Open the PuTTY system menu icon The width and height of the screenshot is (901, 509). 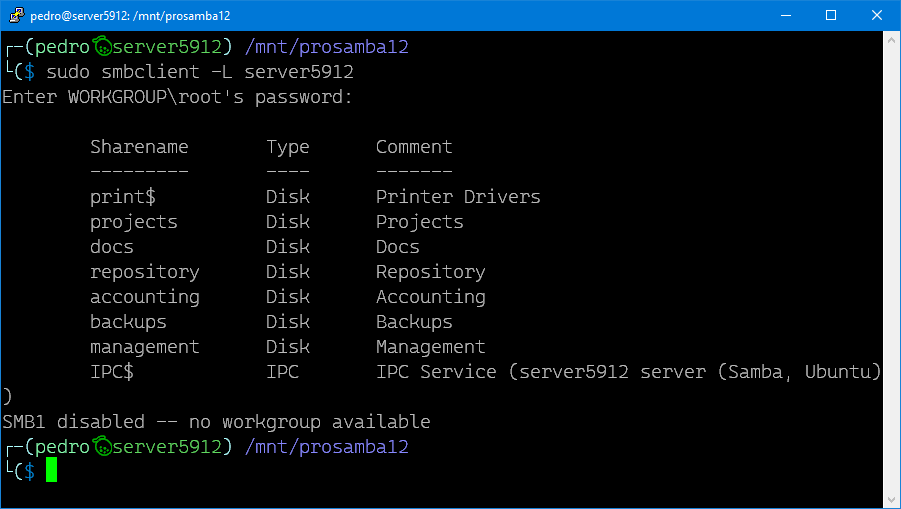[x=15, y=15]
